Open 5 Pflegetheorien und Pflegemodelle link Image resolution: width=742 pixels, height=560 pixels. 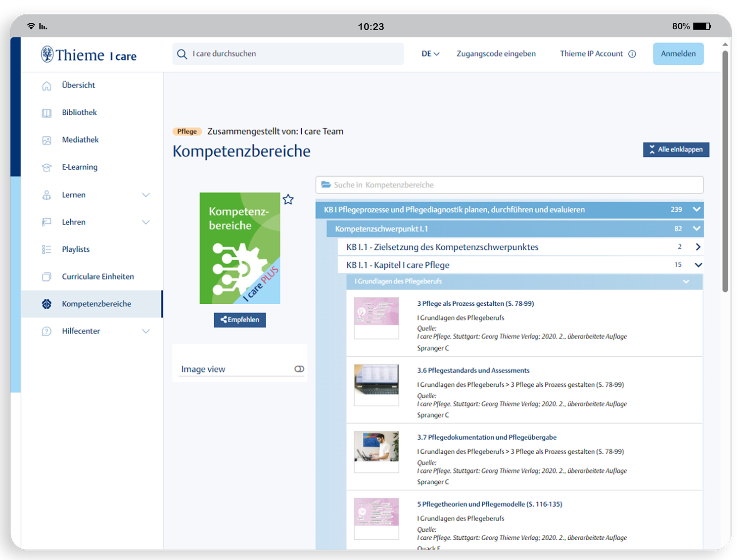coord(489,504)
